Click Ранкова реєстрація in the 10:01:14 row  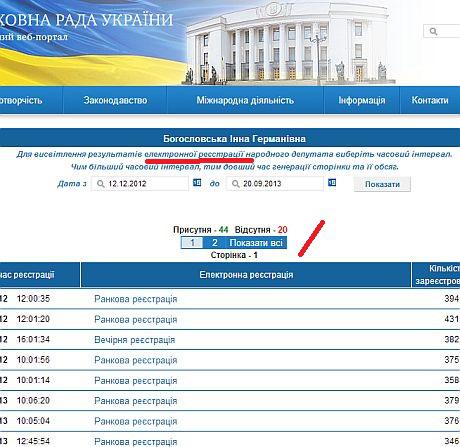click(x=136, y=380)
